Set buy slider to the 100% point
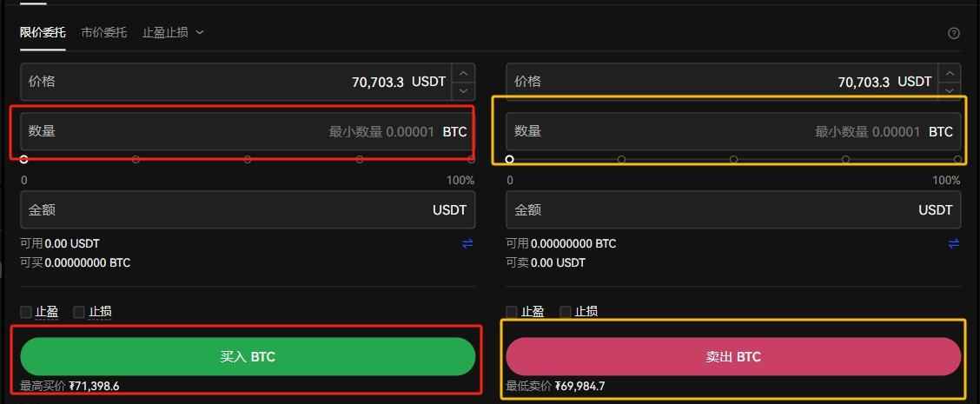The image size is (980, 404). pos(471,160)
